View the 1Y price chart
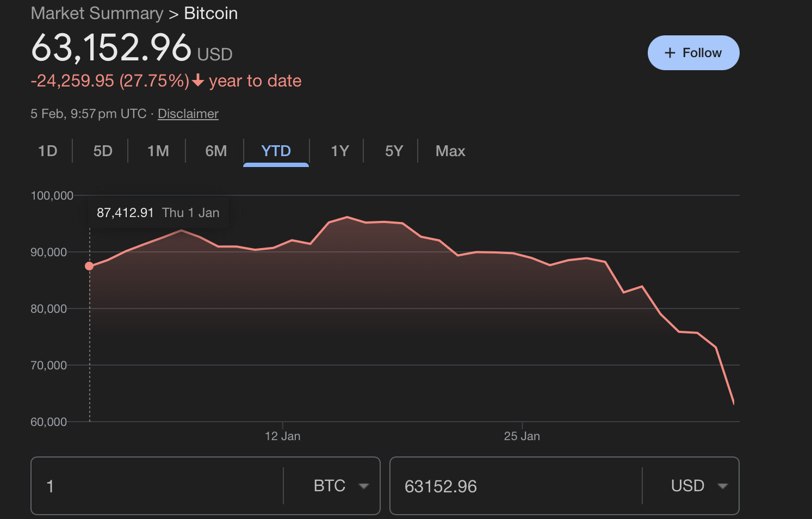The height and width of the screenshot is (519, 812). pyautogui.click(x=340, y=151)
